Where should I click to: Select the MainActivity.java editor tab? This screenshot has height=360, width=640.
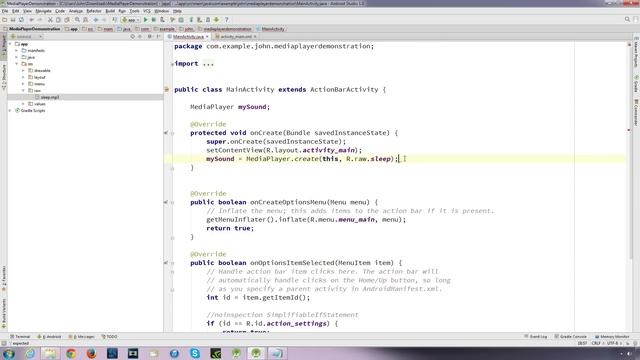[188, 36]
